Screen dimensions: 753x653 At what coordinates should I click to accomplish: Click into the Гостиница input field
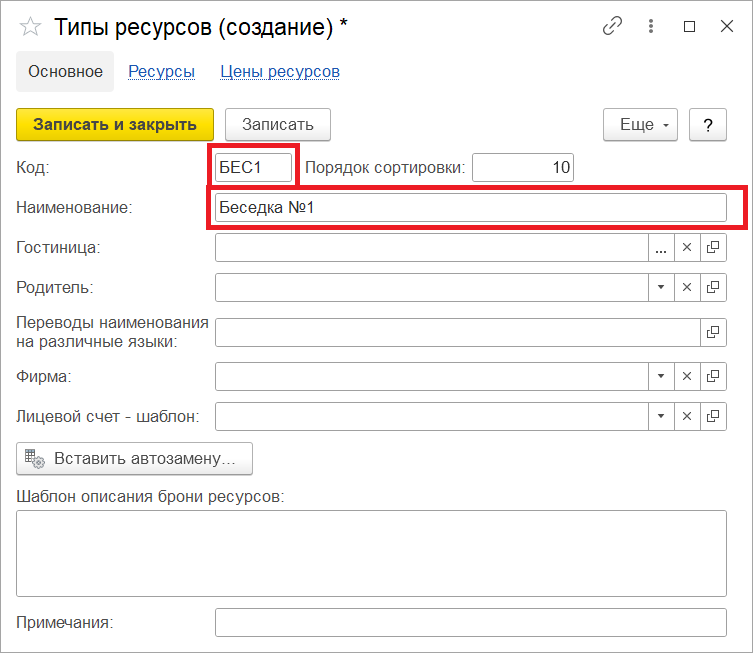tap(432, 248)
